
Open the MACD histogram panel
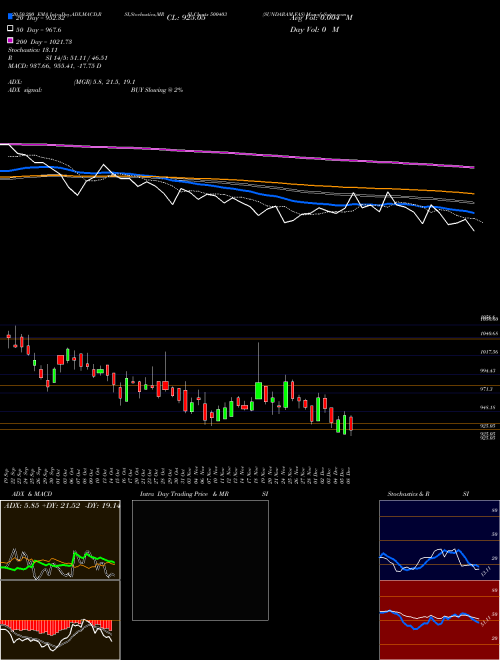60,620
